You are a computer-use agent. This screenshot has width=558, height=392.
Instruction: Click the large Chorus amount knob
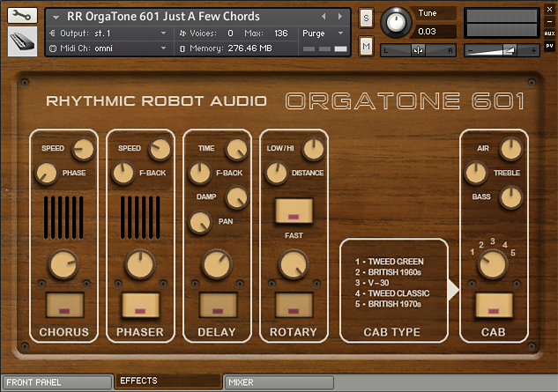tap(63, 264)
